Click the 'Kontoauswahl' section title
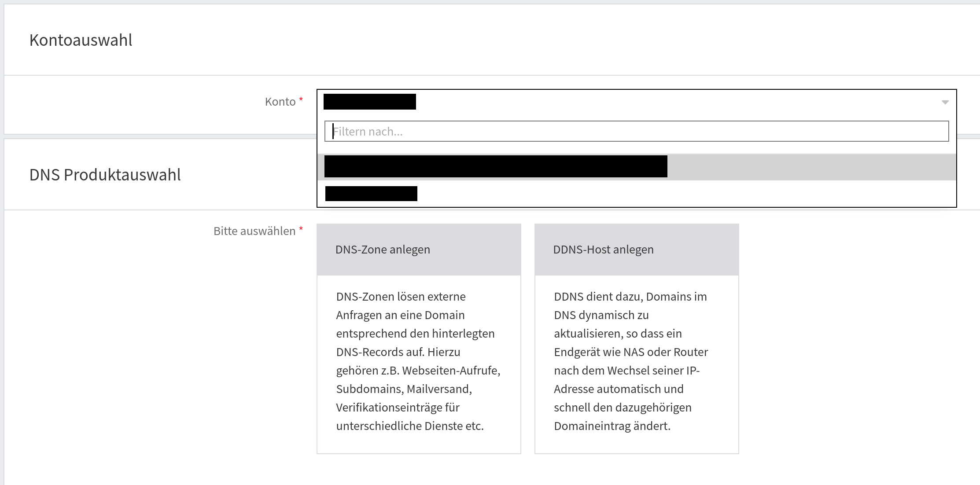Screen dimensions: 980x485 (x=81, y=40)
